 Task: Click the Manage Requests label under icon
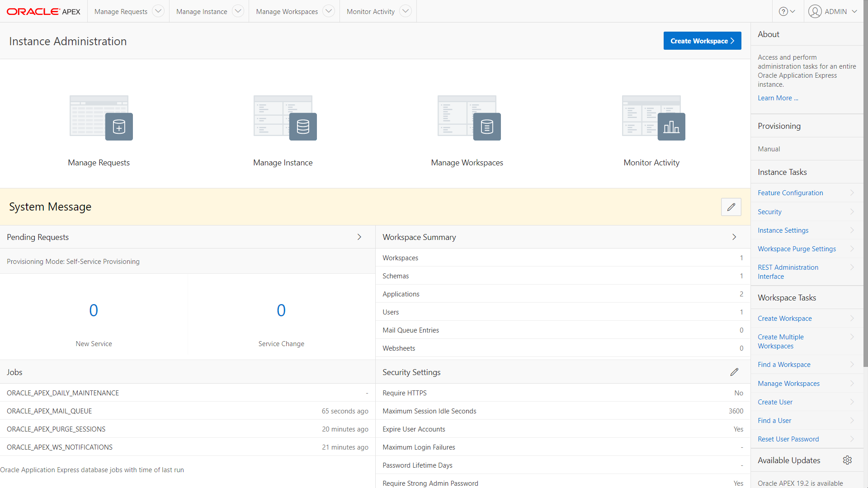[x=99, y=163]
